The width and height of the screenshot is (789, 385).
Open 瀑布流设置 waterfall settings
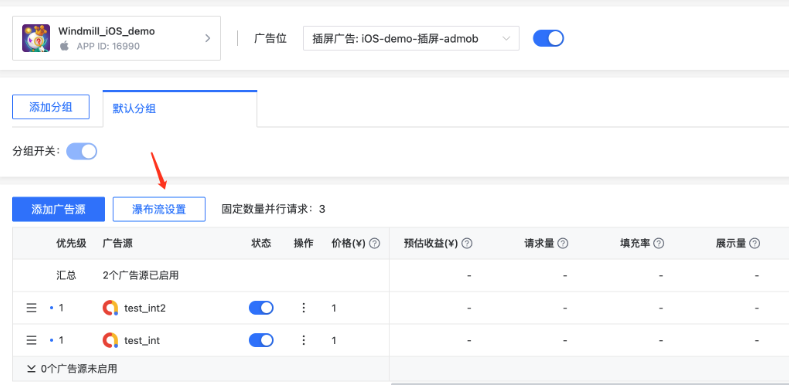(159, 209)
